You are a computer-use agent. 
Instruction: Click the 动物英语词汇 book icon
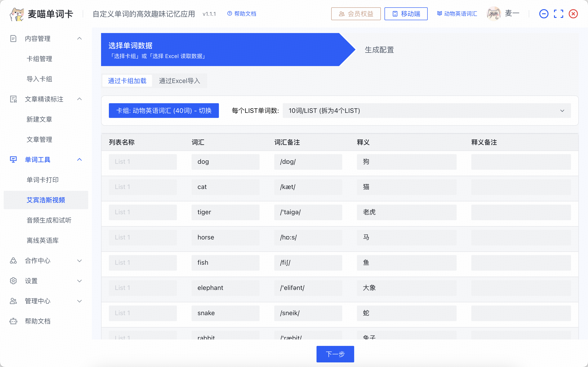coord(439,14)
